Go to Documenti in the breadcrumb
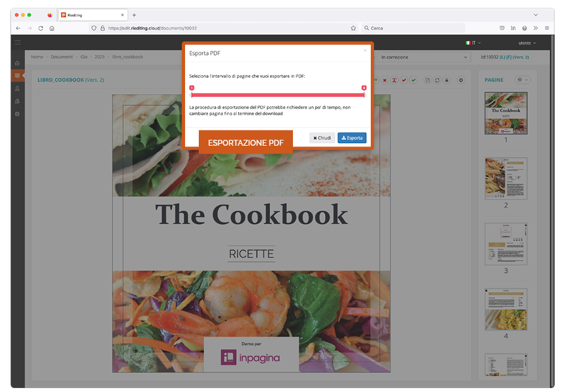This screenshot has width=565, height=392. click(x=62, y=57)
